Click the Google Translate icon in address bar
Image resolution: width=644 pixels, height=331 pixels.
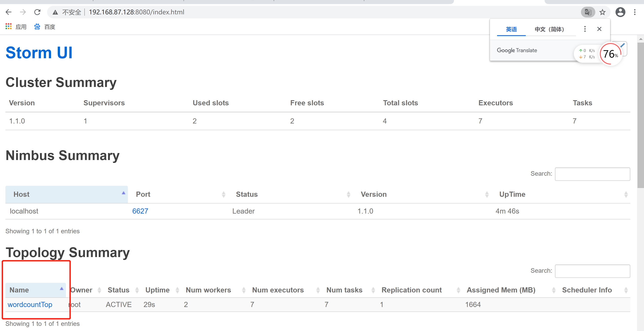[588, 12]
